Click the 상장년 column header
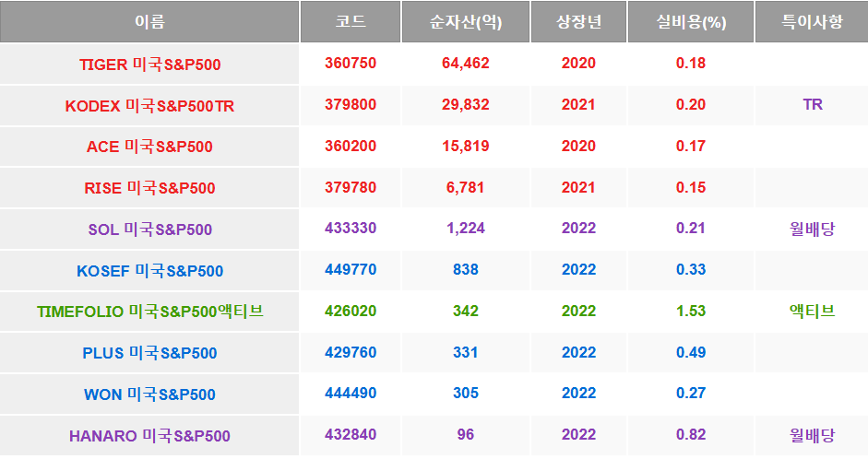Image resolution: width=868 pixels, height=459 pixels. pos(578,21)
